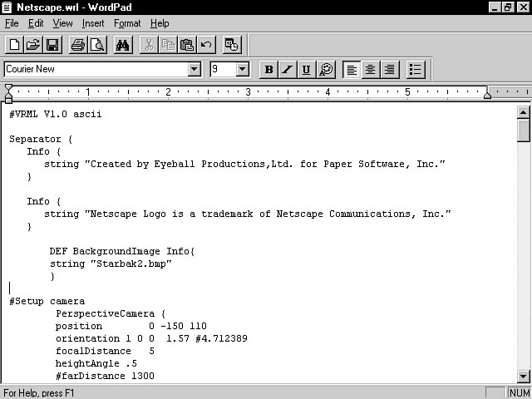
Task: Click the "DEF BackgroundImage Info{" line
Action: click(122, 251)
